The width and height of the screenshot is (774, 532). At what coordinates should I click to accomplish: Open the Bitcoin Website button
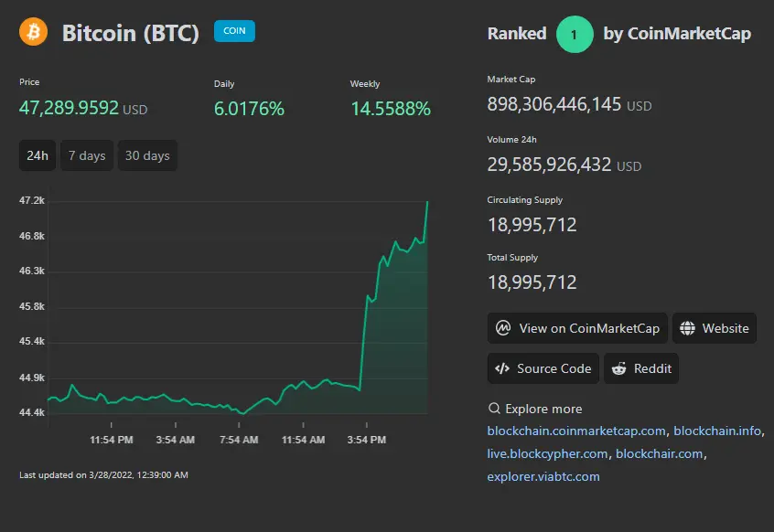coord(715,328)
